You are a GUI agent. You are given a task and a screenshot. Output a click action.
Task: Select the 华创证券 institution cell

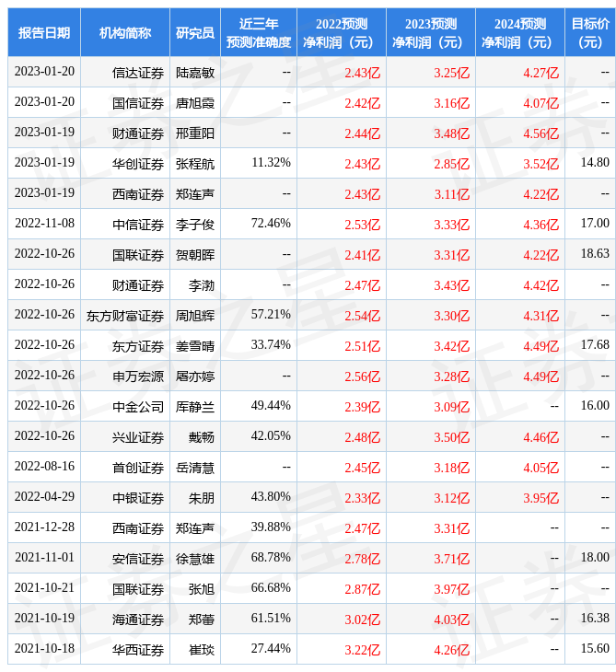138,164
